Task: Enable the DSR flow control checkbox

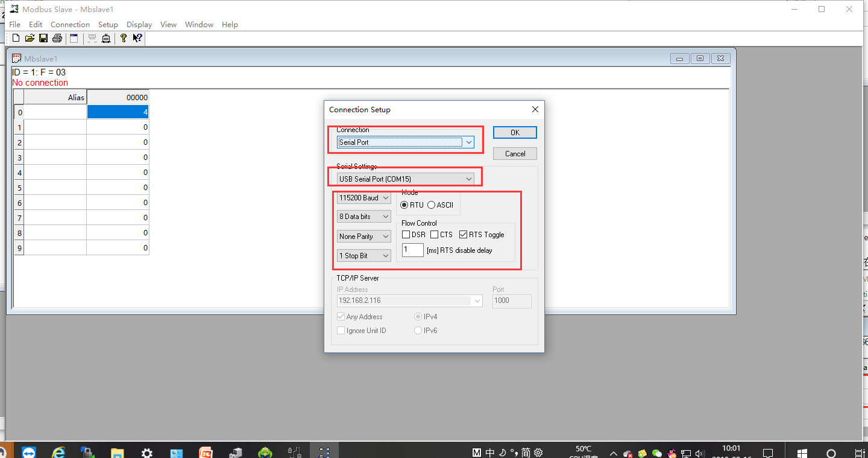Action: (x=406, y=235)
